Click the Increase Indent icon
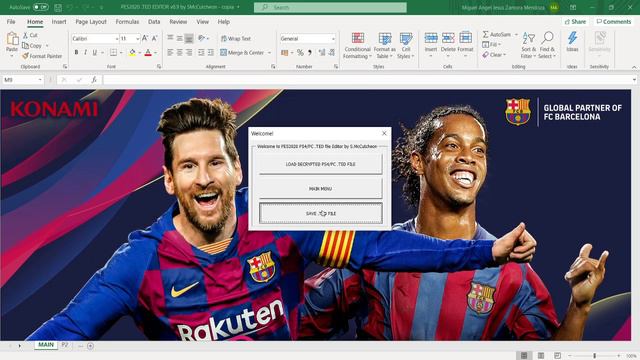640x360 pixels. (211, 53)
